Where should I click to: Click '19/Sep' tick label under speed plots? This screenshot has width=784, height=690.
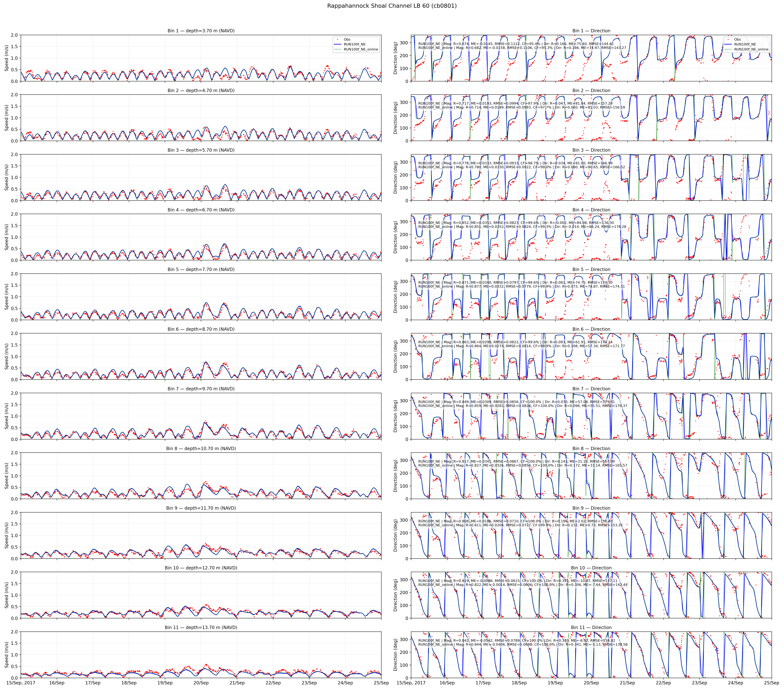(x=165, y=683)
